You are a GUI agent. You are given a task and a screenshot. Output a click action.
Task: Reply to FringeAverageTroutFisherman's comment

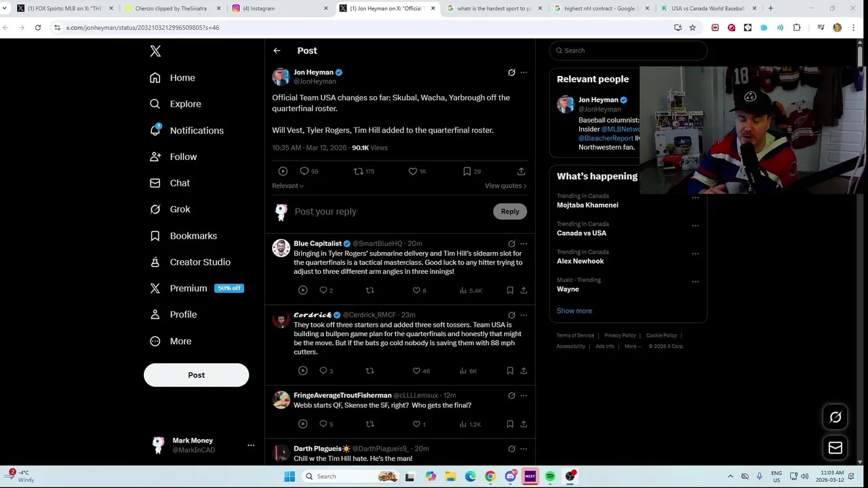(326, 424)
